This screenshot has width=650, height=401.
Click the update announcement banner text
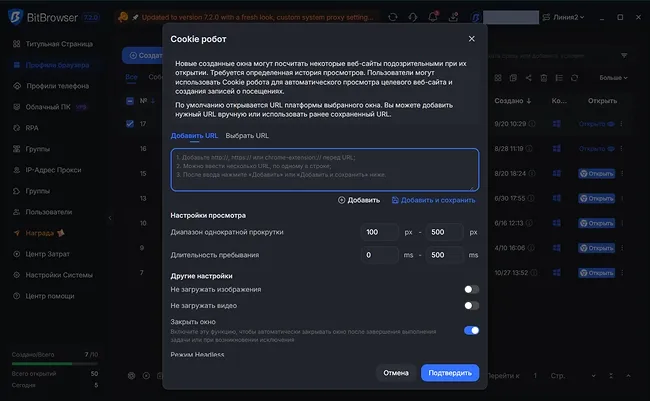(257, 17)
